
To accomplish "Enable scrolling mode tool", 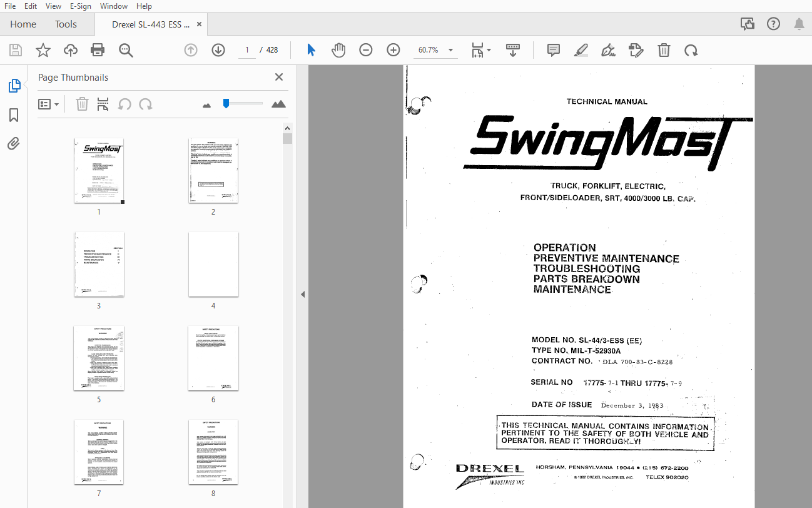I will (513, 50).
